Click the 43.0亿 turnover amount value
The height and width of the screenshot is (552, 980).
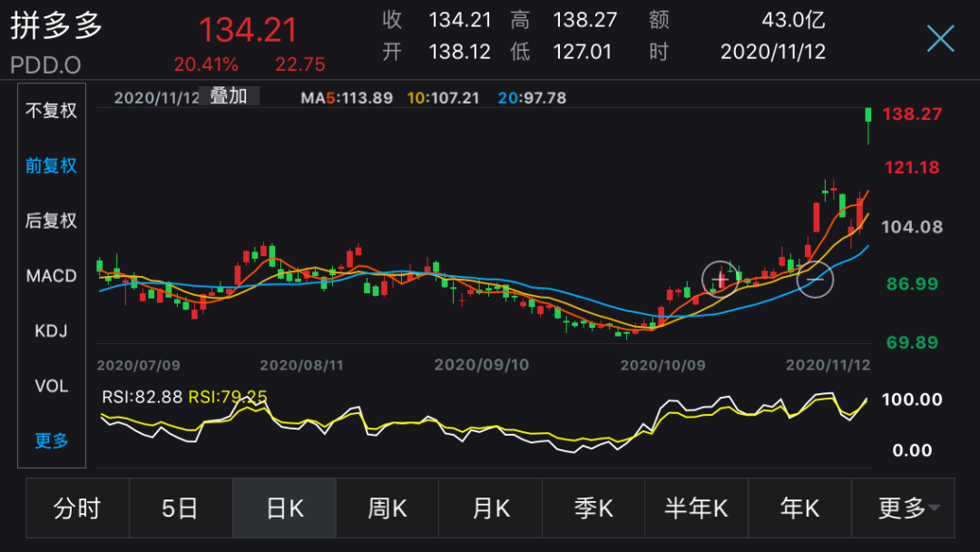tap(793, 20)
